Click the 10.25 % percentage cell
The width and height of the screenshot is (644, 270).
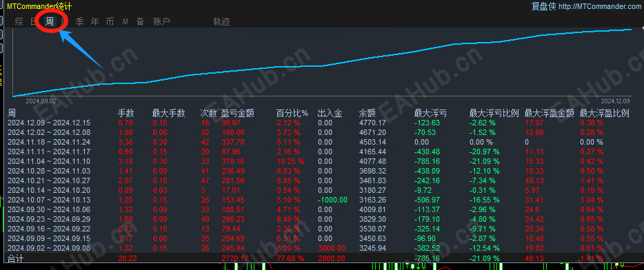point(290,161)
